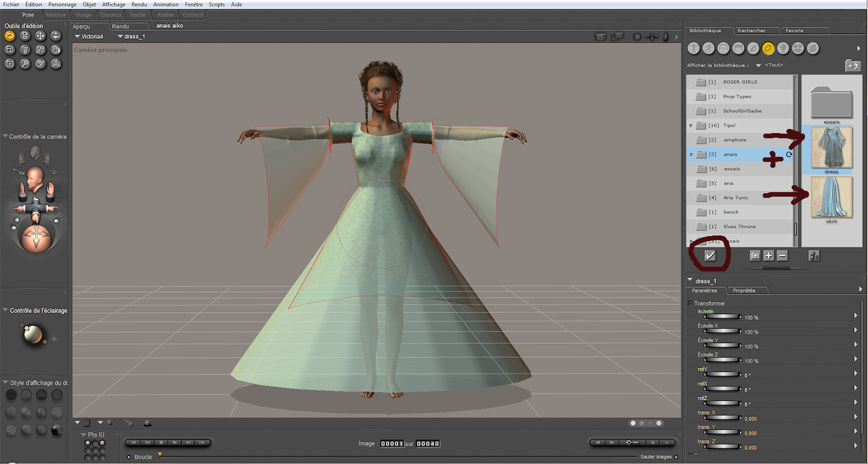
Task: Click the stop button in animation controls
Action: point(161,443)
